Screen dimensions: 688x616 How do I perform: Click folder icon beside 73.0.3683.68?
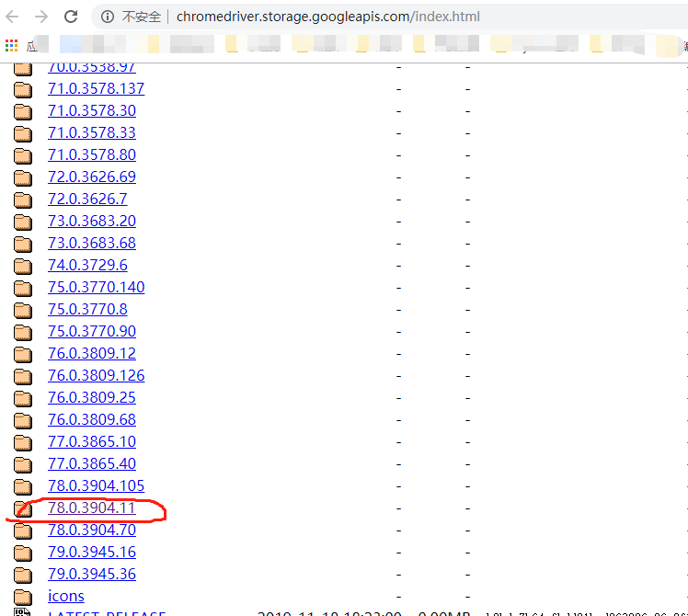coord(23,244)
